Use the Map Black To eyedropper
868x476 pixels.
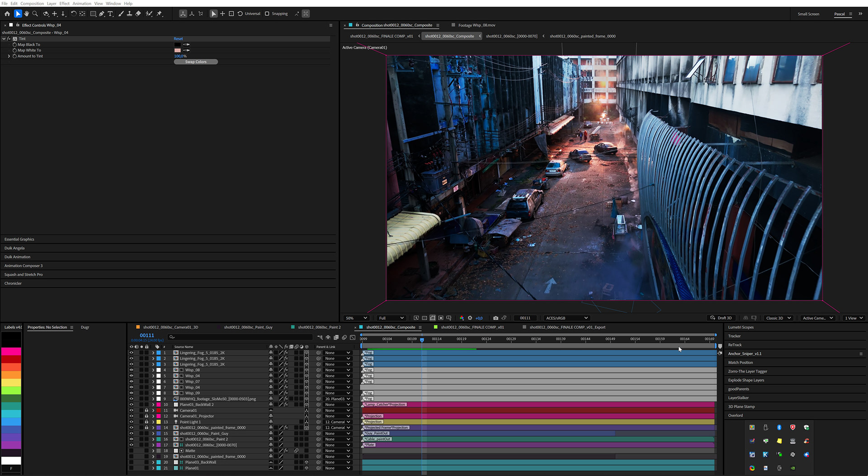point(186,45)
